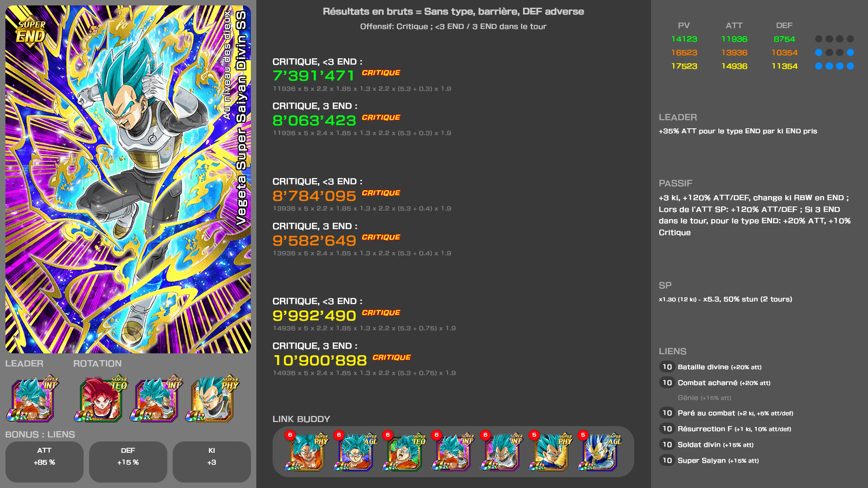Click the red 6 badge on Super PHY Goku buddy
868x488 pixels.
[x=290, y=435]
